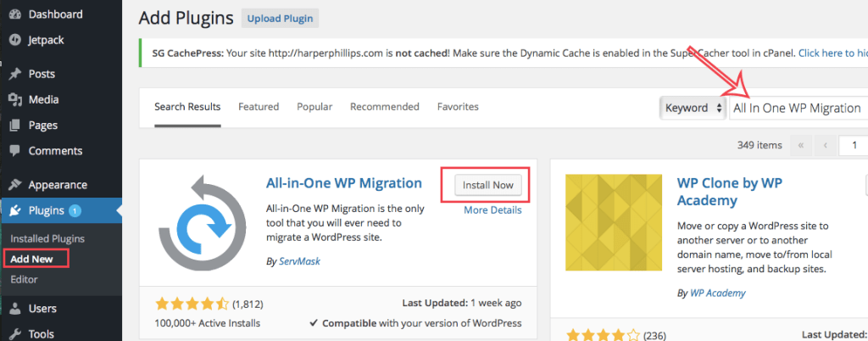Image resolution: width=868 pixels, height=341 pixels.
Task: Click the Tools wrench icon
Action: (x=14, y=334)
